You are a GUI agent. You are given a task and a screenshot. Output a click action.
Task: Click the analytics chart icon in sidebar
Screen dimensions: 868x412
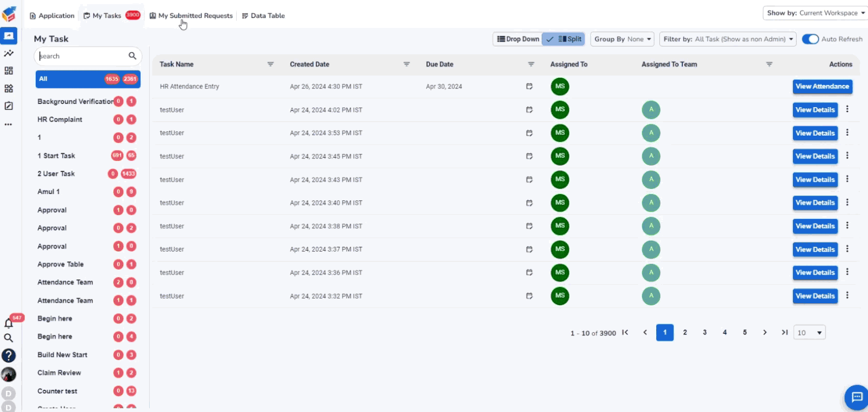click(x=9, y=53)
